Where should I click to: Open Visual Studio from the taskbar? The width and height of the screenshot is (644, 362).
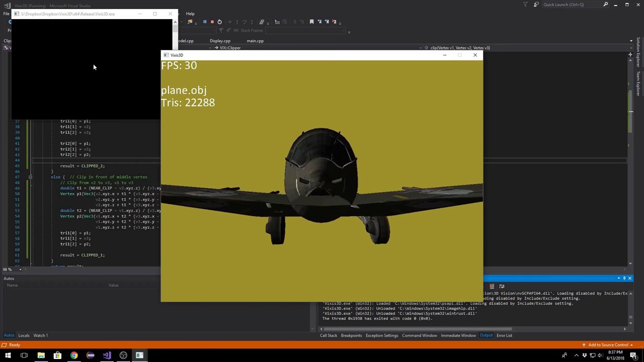(x=107, y=355)
